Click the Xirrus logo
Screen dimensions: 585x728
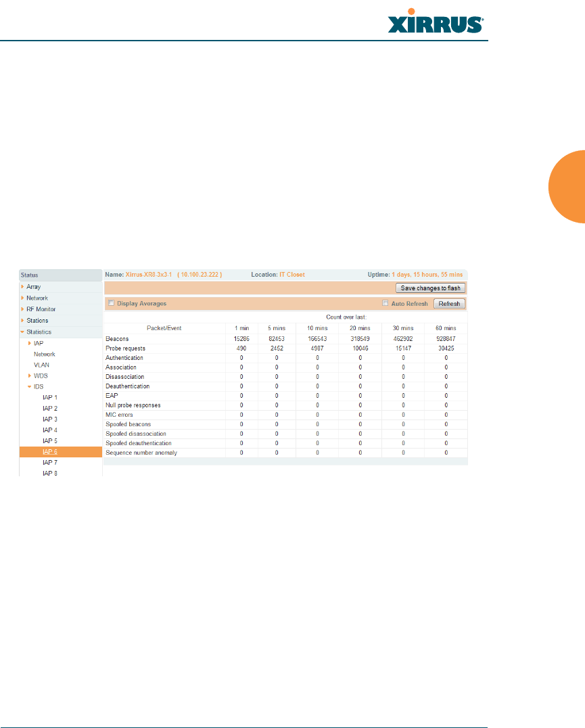pos(436,22)
